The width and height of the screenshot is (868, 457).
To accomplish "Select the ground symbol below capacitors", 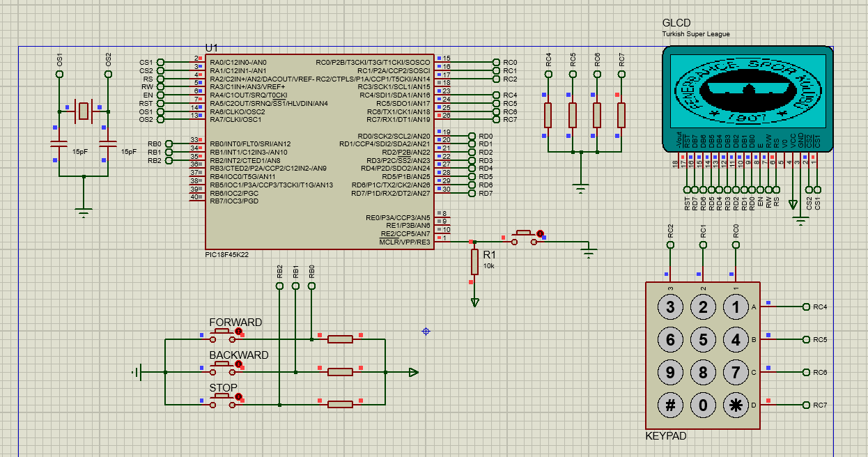I will (84, 212).
